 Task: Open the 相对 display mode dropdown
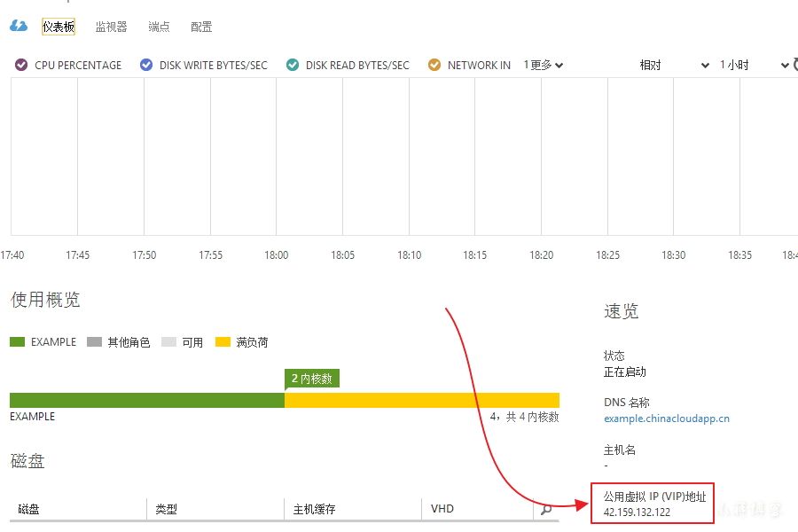point(674,65)
